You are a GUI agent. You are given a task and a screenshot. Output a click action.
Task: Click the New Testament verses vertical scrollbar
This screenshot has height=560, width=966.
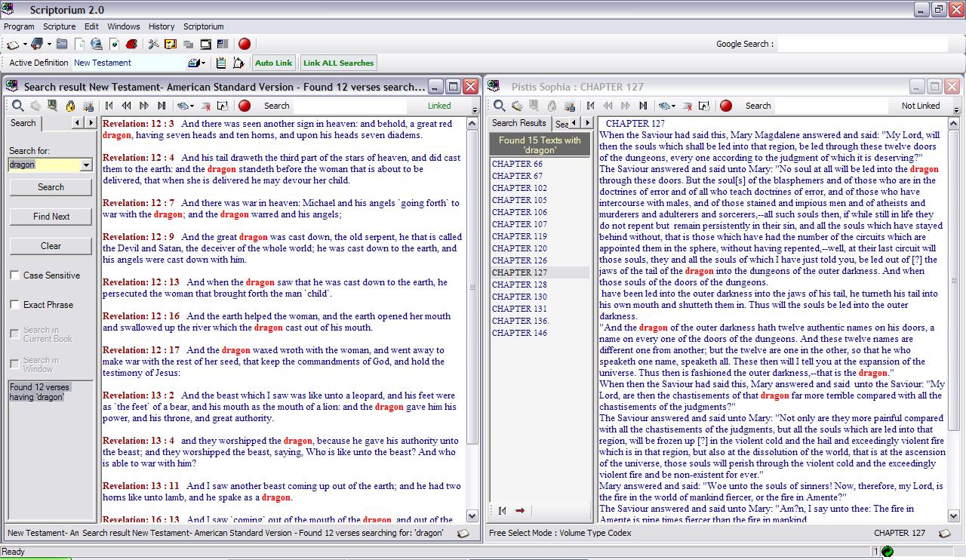pyautogui.click(x=473, y=319)
